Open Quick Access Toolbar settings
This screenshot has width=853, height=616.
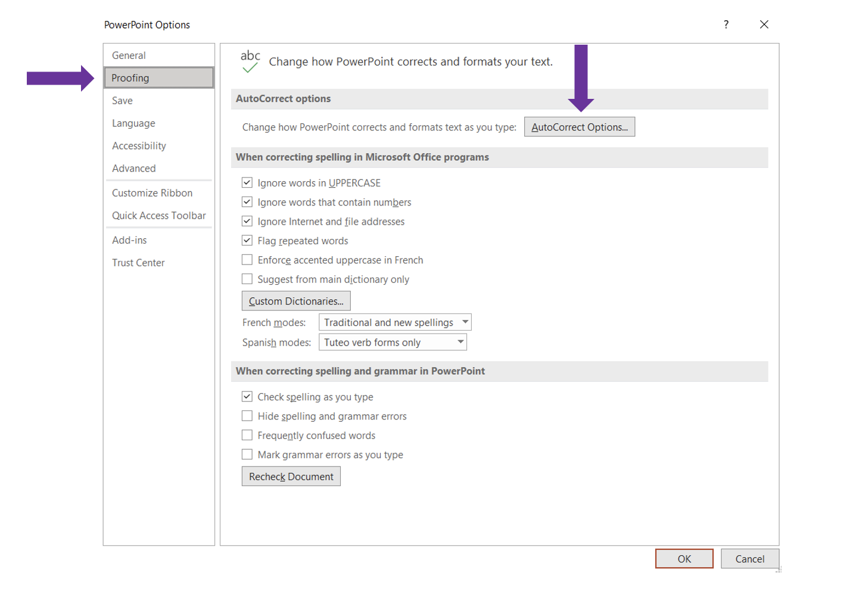pyautogui.click(x=158, y=216)
